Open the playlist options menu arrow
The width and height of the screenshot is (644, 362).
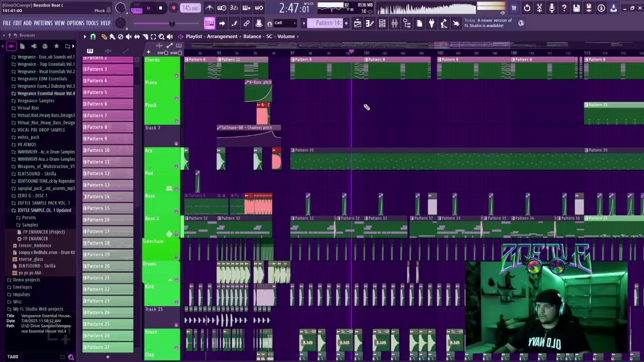tap(85, 37)
